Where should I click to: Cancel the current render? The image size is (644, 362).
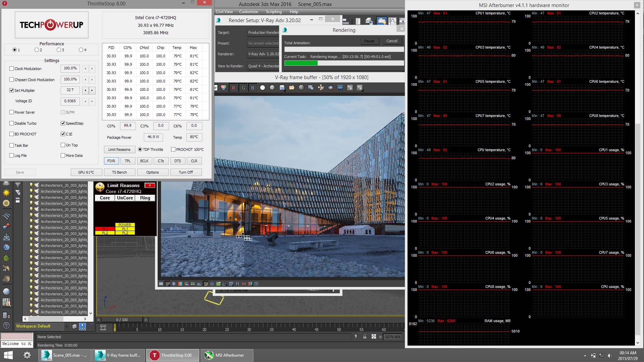tap(392, 41)
